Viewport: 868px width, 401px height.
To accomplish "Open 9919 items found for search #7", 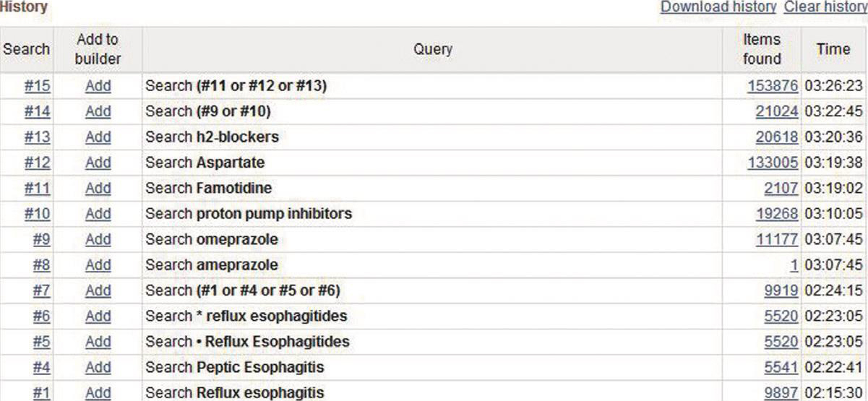I will tap(781, 290).
